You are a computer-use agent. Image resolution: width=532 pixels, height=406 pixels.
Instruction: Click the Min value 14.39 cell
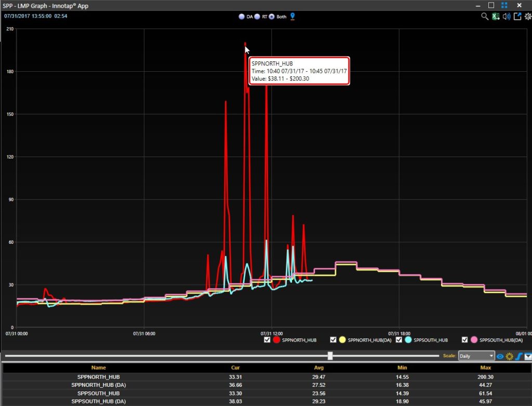point(402,394)
